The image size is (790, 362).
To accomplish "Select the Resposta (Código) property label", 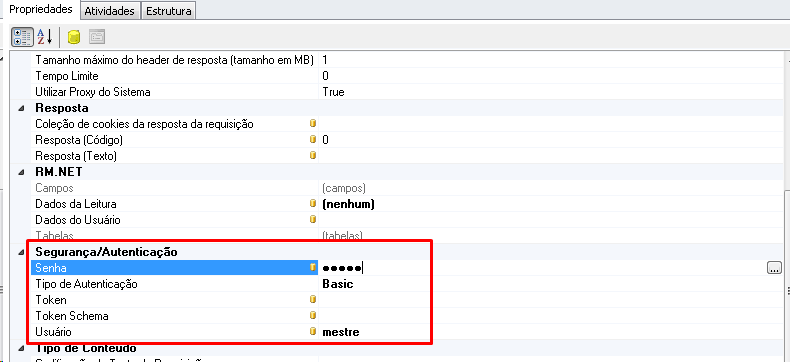I will pos(79,140).
